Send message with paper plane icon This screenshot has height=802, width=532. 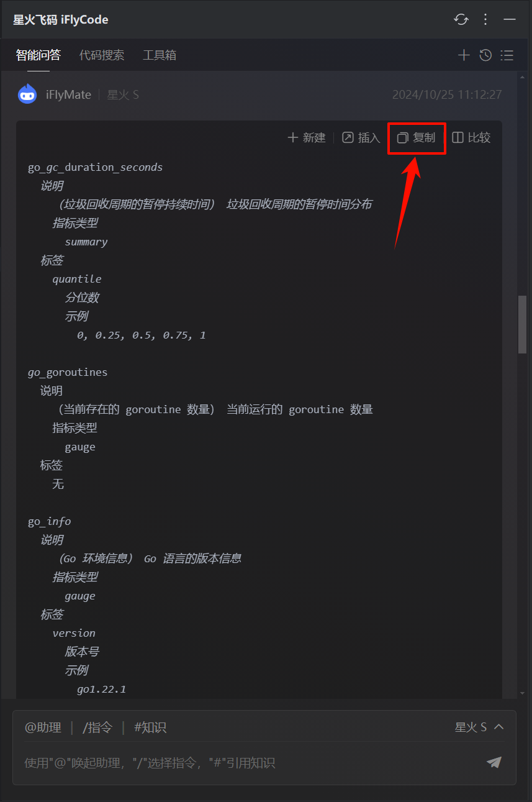pyautogui.click(x=494, y=762)
